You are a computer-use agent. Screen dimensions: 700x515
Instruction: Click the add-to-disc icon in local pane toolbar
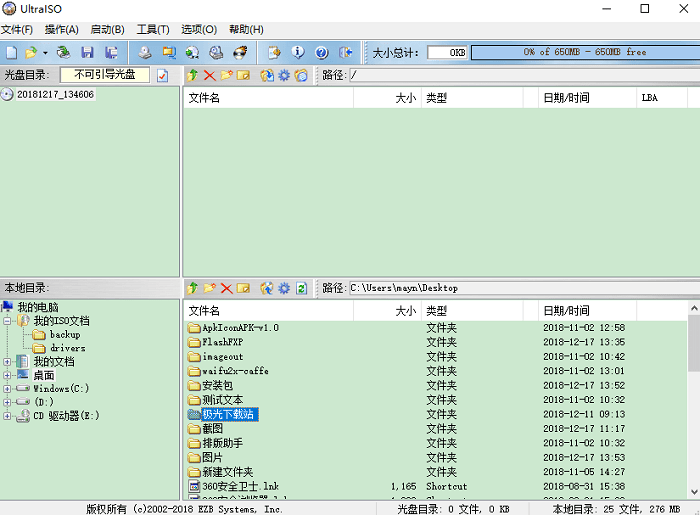pos(267,288)
